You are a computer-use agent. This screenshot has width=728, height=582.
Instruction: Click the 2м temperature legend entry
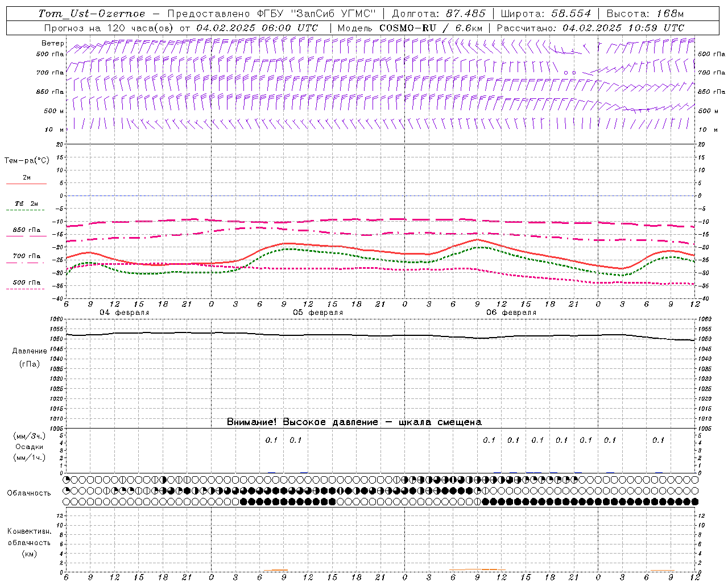tap(27, 178)
